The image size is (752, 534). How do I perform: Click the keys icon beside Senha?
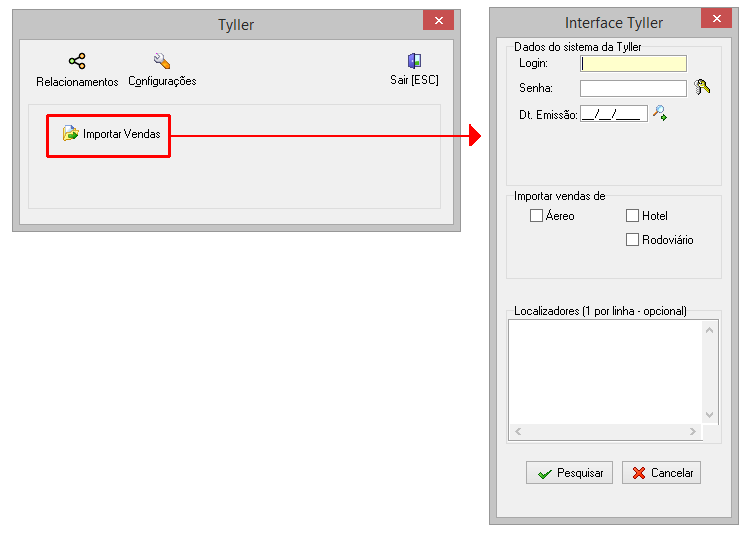(x=702, y=88)
